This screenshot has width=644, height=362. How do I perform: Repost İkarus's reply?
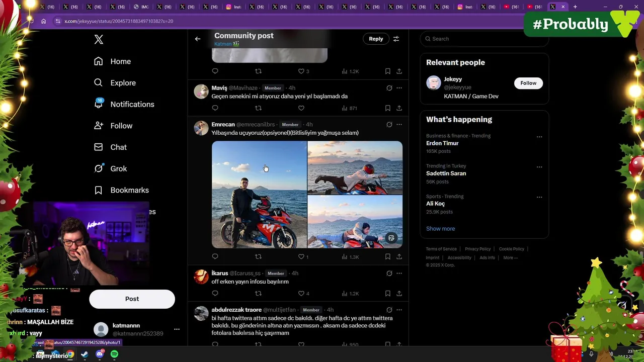[x=258, y=294]
